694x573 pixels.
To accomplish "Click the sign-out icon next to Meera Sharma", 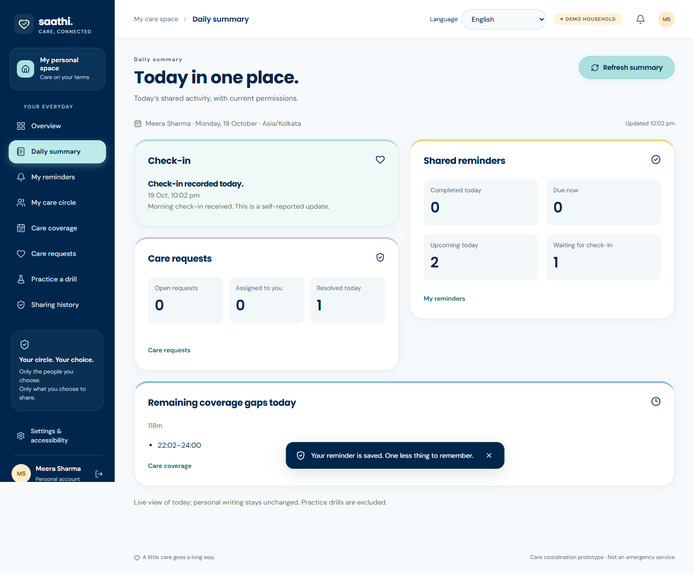I will [x=99, y=473].
